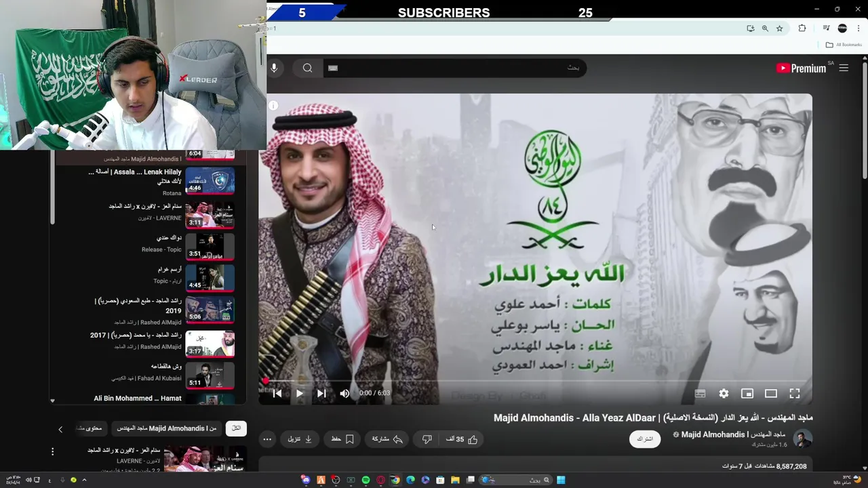Open the YouTube hamburger guide menu

[844, 68]
